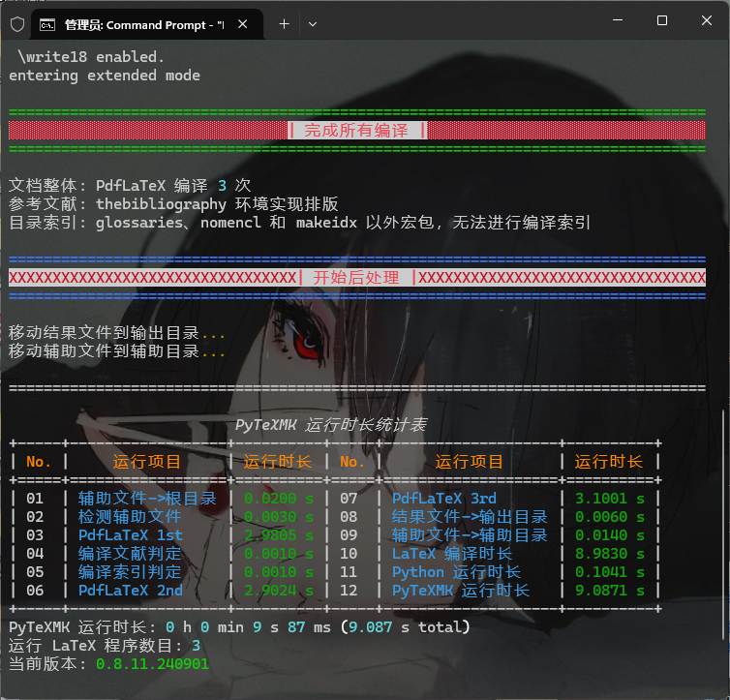The image size is (730, 700).
Task: Click the '(9.087 s total)' summary text
Action: (x=405, y=627)
